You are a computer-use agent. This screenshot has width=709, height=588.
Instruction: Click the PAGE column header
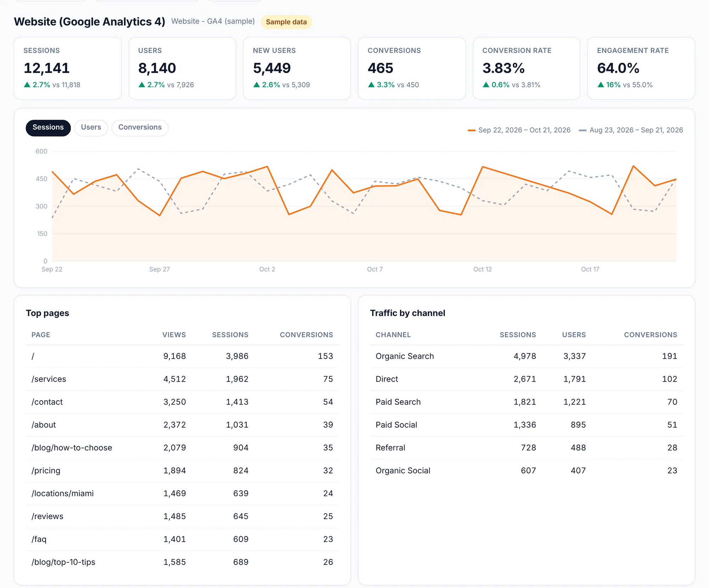click(41, 335)
